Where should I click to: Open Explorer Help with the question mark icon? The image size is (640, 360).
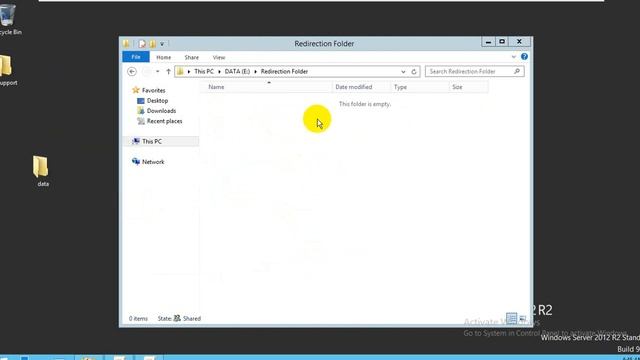point(524,57)
